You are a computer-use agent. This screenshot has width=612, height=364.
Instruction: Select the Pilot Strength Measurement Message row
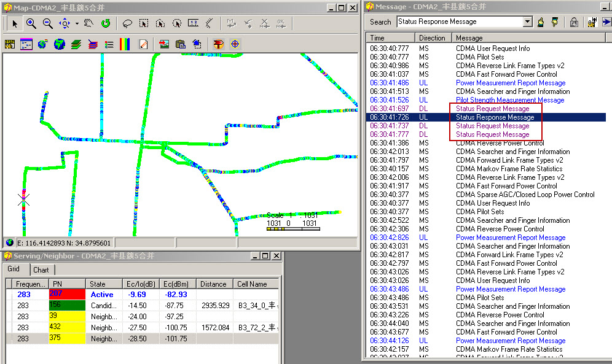click(x=509, y=100)
